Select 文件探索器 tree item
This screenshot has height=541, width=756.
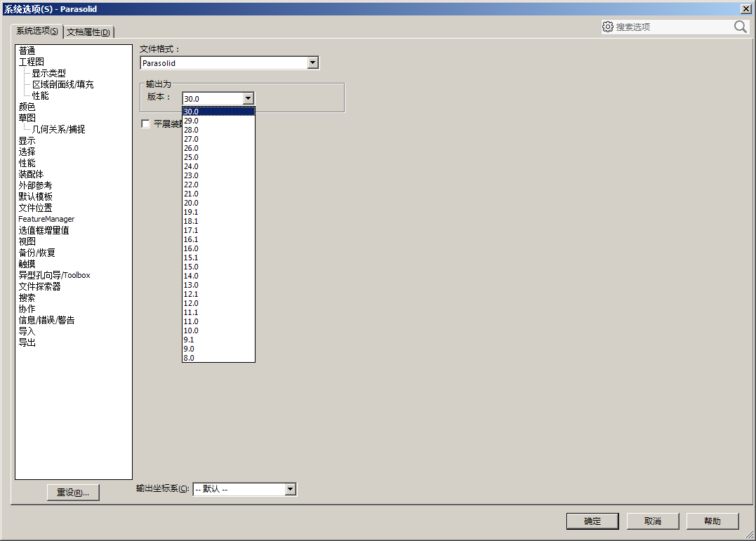pyautogui.click(x=39, y=286)
